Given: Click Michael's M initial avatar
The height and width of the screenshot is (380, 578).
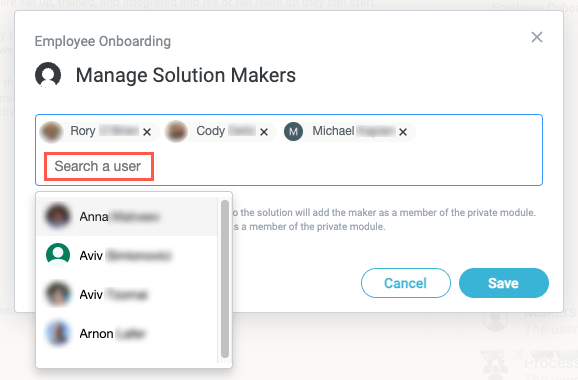Looking at the screenshot, I should click(x=293, y=132).
